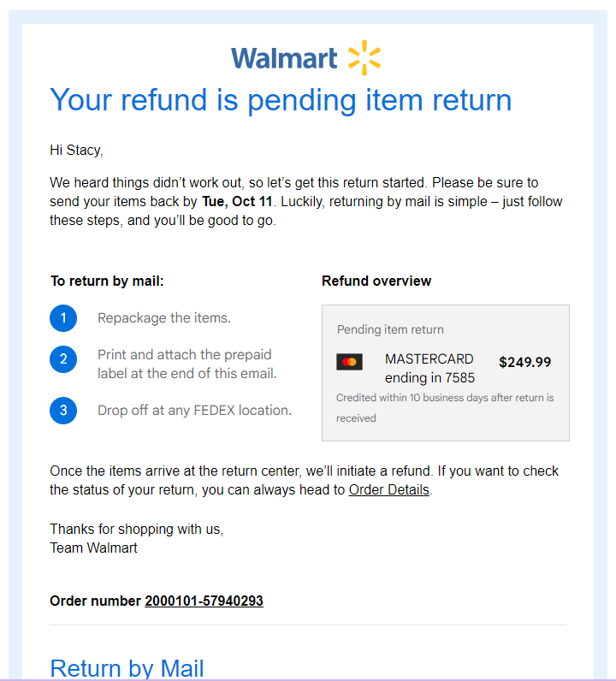Click the Walmart wordmark text logo

click(284, 59)
